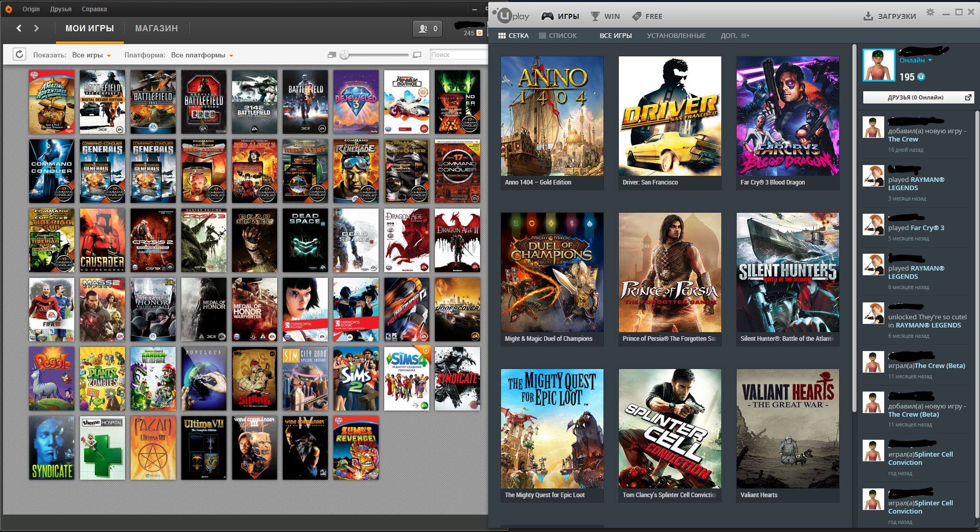Image resolution: width=980 pixels, height=532 pixels.
Task: Adjust the Origin tile size slider
Action: coord(344,55)
